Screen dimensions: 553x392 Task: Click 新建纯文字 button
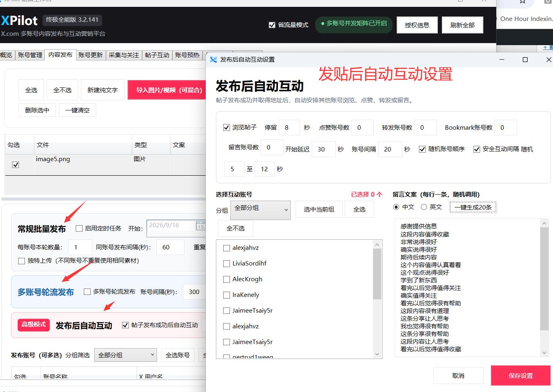pyautogui.click(x=103, y=90)
